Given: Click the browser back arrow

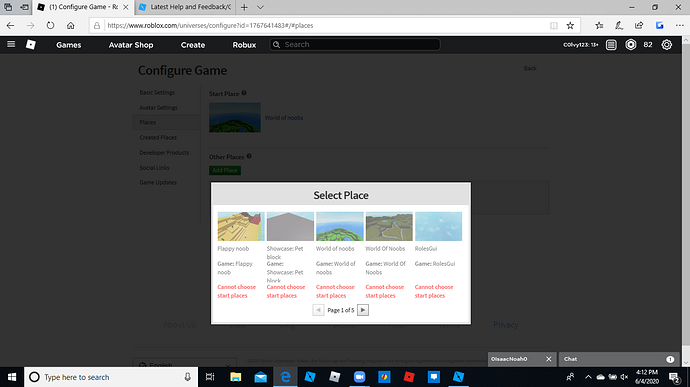Looking at the screenshot, I should click(x=11, y=26).
